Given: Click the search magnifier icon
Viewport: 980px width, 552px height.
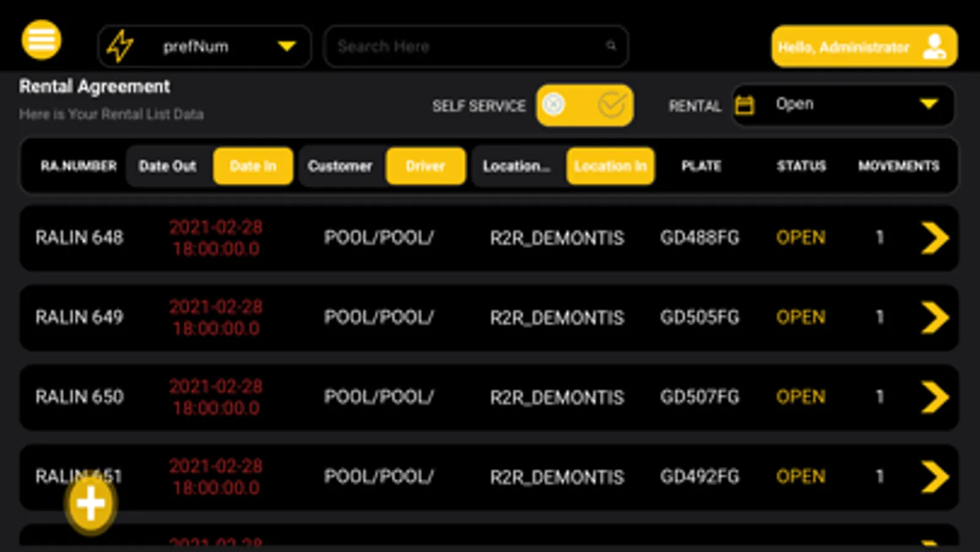Looking at the screenshot, I should [611, 45].
